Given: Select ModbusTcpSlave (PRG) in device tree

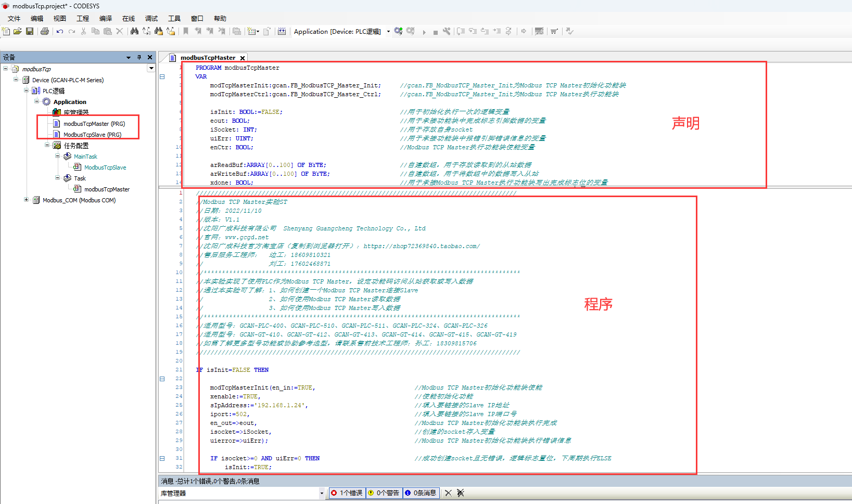Looking at the screenshot, I should (92, 135).
